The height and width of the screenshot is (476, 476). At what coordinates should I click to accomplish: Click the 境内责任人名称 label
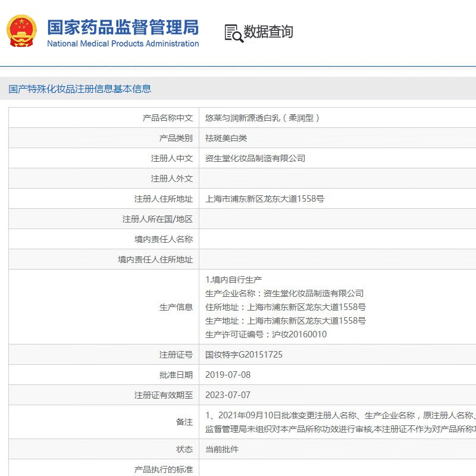(164, 239)
